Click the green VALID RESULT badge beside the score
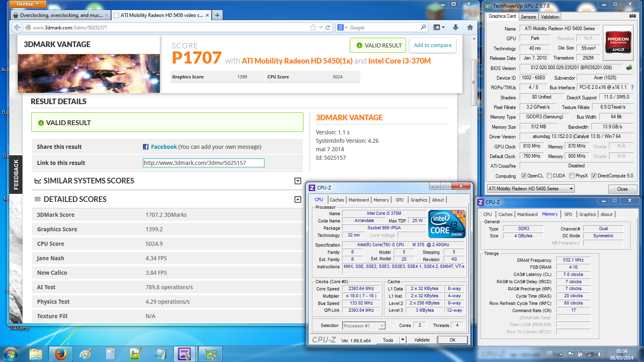 [x=378, y=45]
